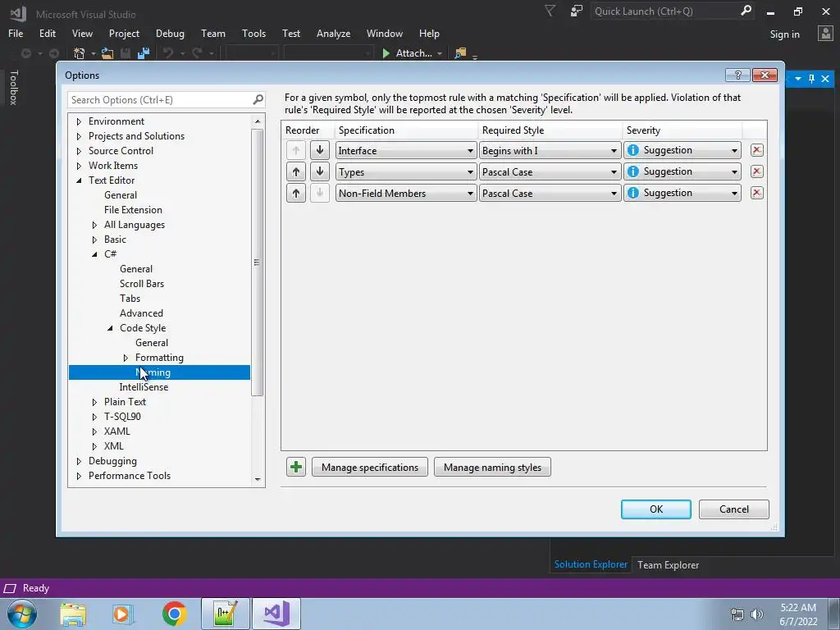Select Scroll Bars under C#
Viewport: 840px width, 630px height.
tap(142, 283)
